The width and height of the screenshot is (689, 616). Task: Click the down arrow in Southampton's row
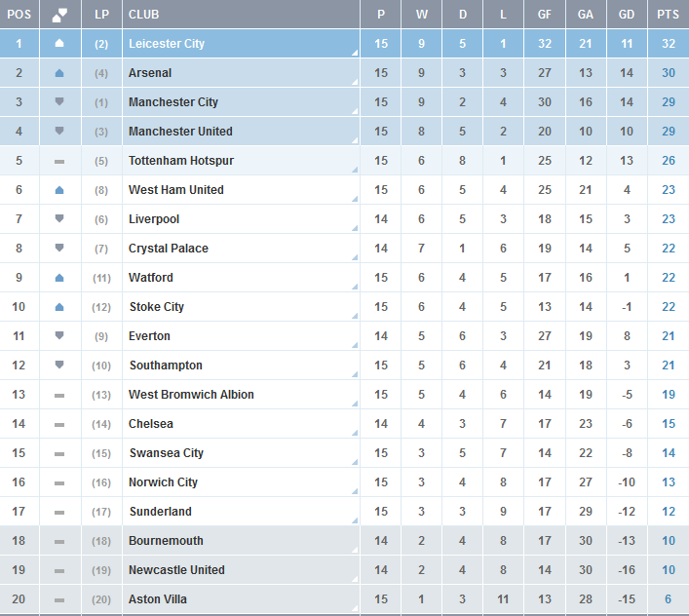59,366
